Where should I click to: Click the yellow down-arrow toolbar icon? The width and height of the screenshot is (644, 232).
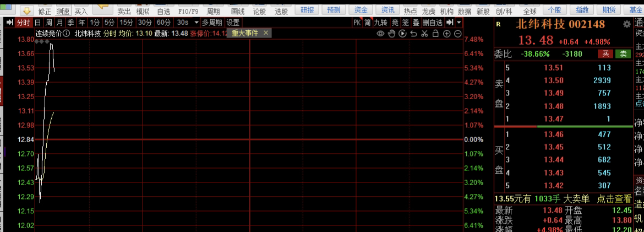(27, 10)
